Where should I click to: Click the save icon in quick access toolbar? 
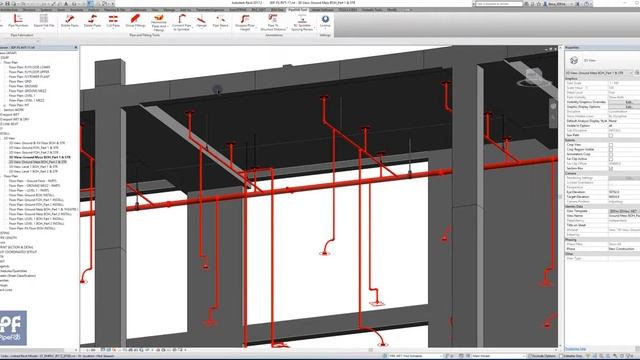tap(7, 3)
